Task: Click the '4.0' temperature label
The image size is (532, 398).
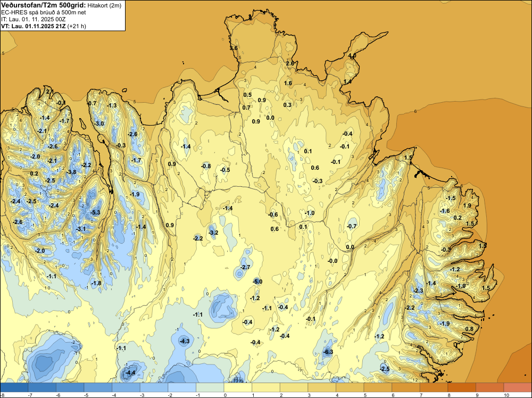Action: (x=352, y=56)
